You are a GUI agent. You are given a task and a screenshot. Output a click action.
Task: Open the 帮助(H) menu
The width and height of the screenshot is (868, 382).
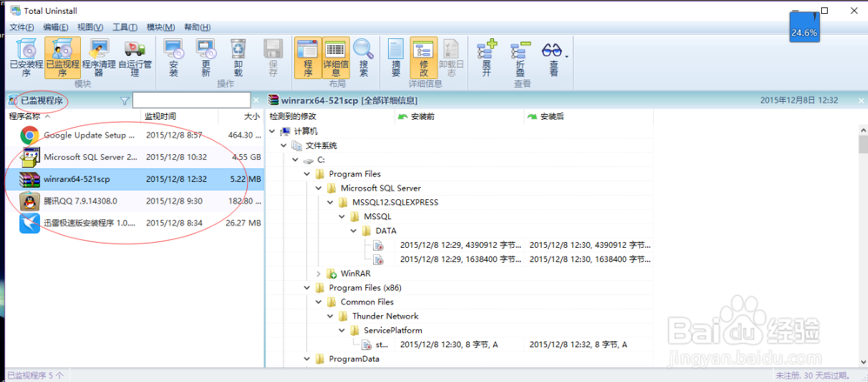(x=197, y=27)
